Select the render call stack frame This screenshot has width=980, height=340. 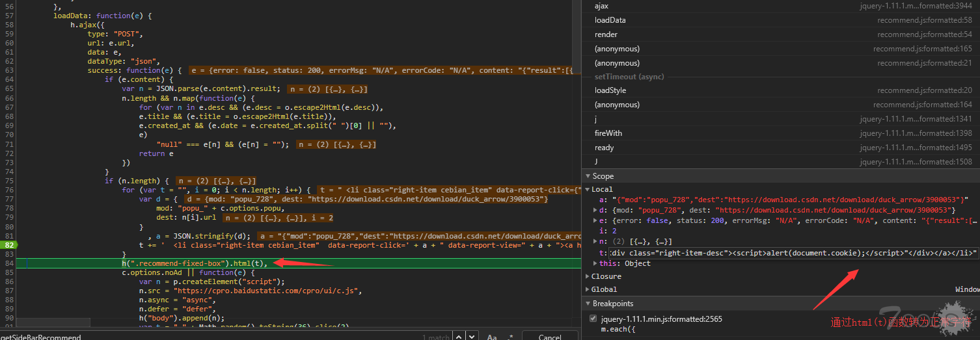pyautogui.click(x=781, y=34)
